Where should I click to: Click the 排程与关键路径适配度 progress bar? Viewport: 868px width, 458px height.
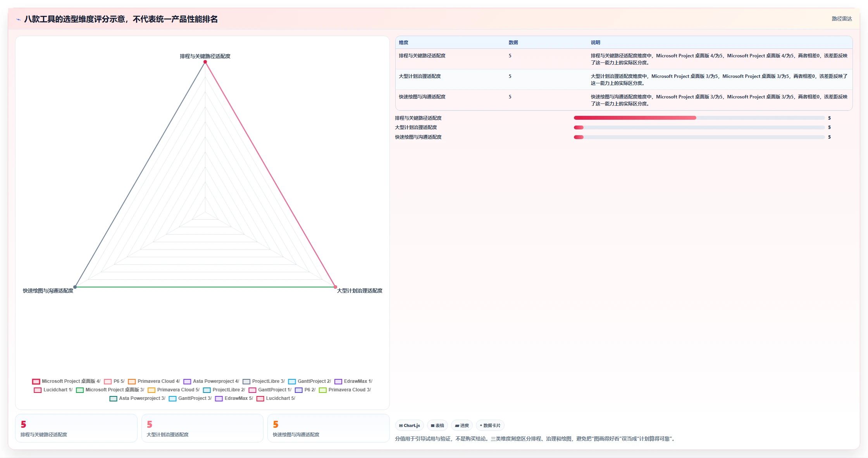[x=699, y=118]
